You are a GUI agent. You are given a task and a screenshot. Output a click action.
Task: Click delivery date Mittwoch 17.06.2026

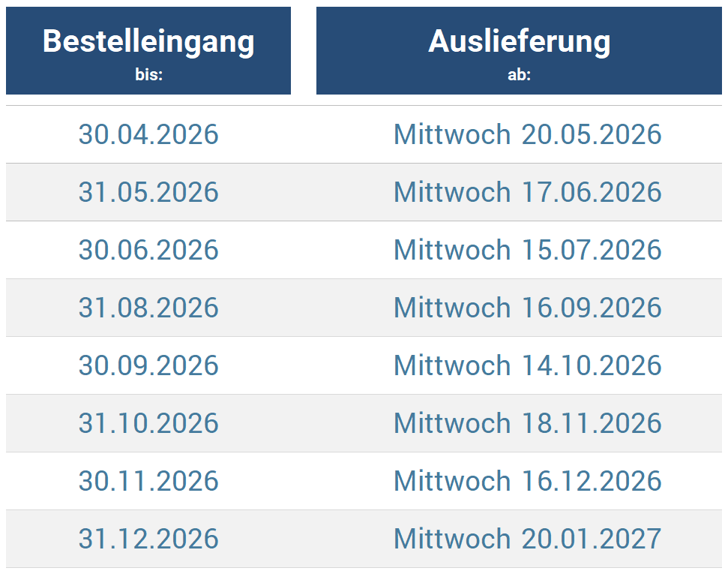coord(527,192)
